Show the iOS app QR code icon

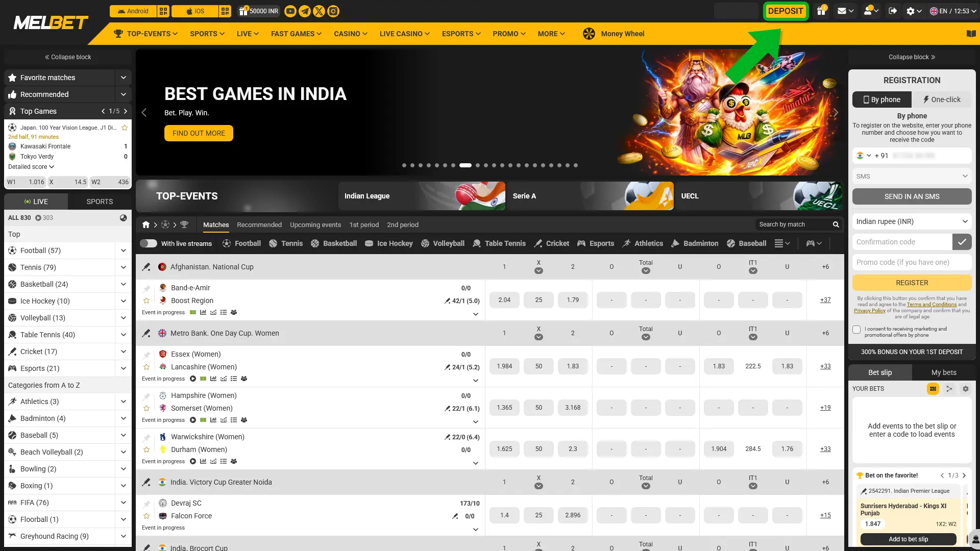pos(225,11)
